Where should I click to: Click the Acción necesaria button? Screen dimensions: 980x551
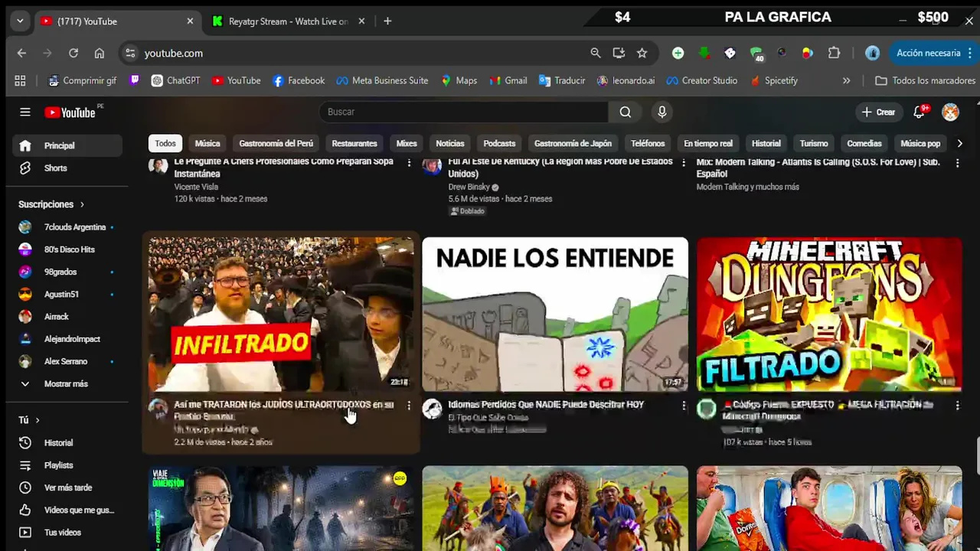[x=928, y=53]
